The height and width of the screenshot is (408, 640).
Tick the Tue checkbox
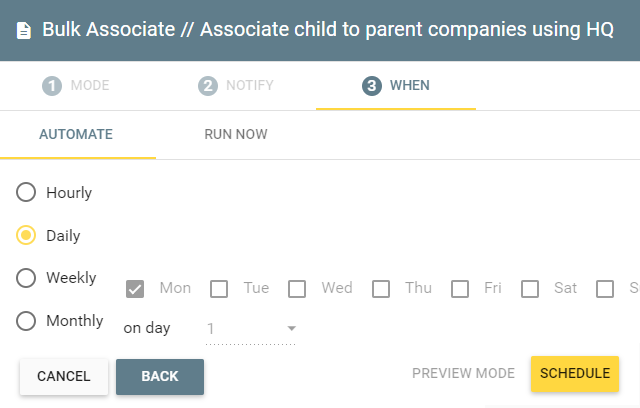pos(219,289)
